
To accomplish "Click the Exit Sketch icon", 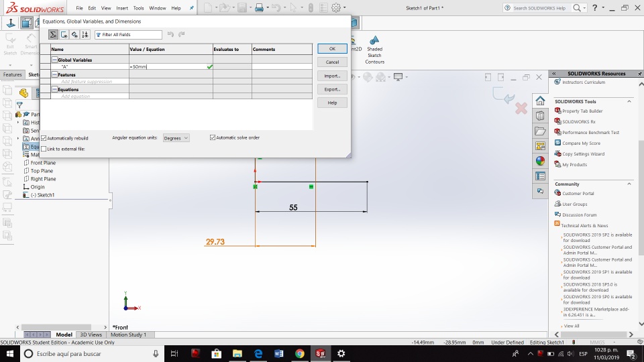I will click(10, 44).
